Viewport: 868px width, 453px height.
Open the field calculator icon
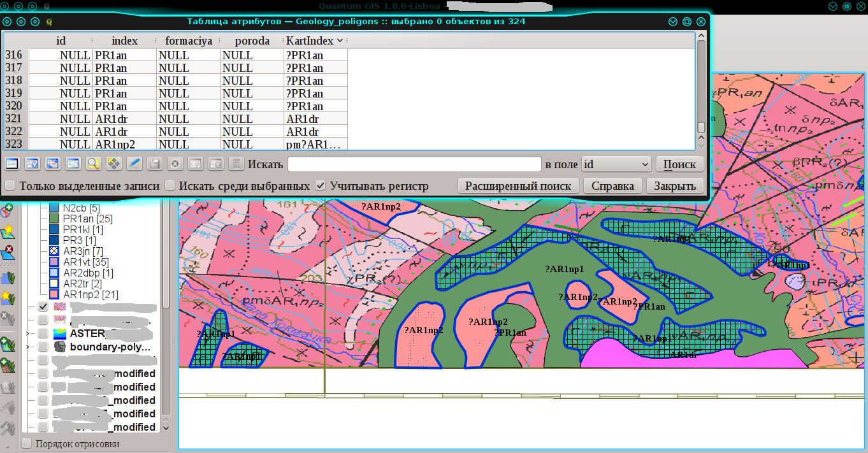tap(236, 164)
